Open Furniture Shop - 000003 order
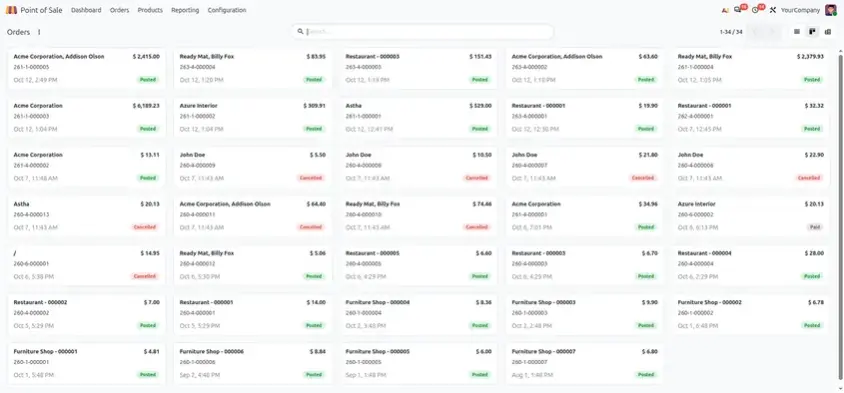Screen dimensions: 844x393 click(585, 314)
